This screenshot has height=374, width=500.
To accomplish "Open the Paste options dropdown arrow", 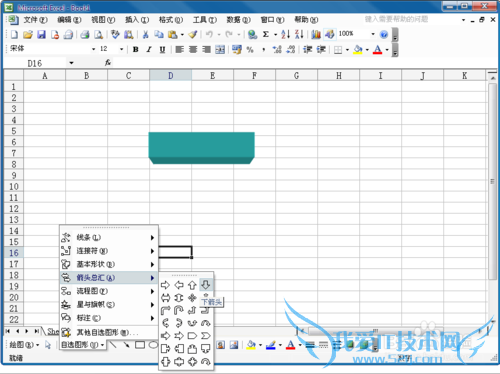I will [182, 35].
